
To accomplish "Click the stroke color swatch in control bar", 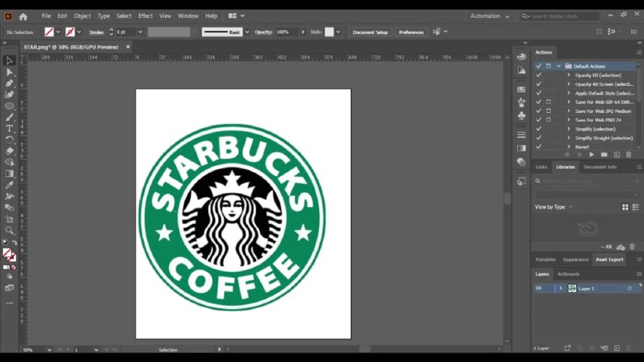I will coord(70,32).
